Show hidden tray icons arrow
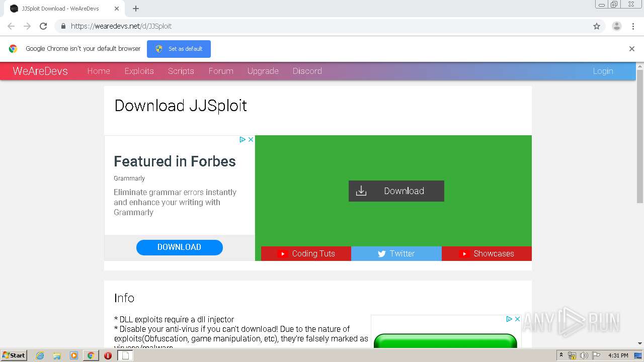644x362 pixels. click(x=561, y=355)
